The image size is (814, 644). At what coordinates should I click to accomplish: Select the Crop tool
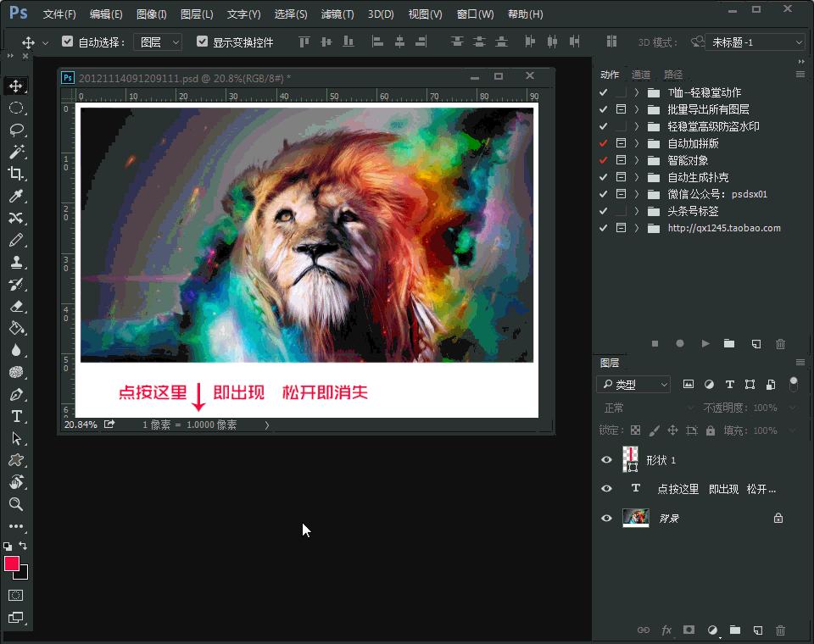coord(17,174)
